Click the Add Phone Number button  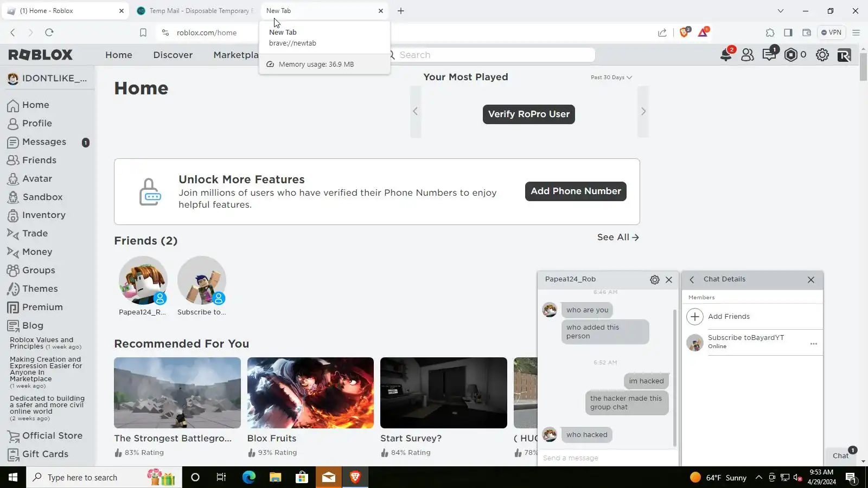[x=576, y=191]
